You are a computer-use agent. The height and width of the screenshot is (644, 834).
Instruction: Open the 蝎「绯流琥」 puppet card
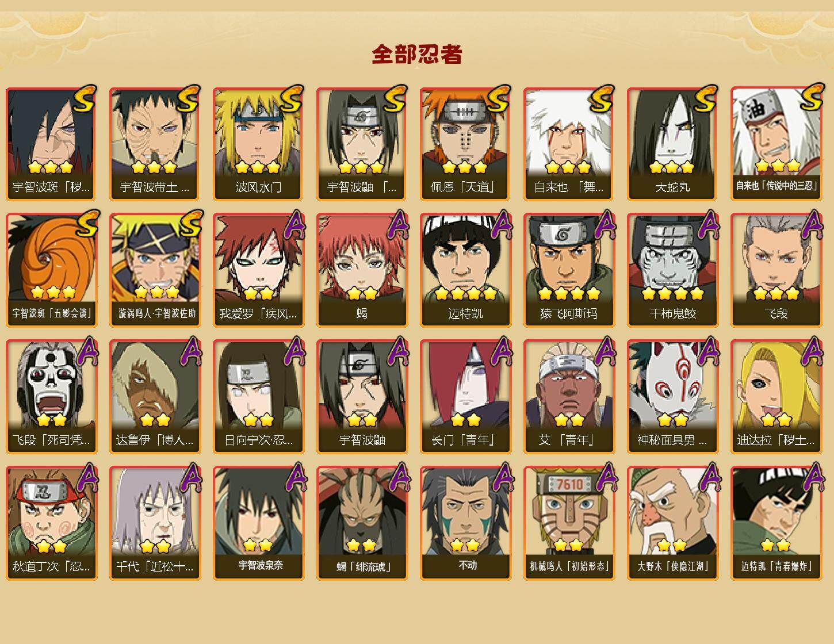coord(362,523)
